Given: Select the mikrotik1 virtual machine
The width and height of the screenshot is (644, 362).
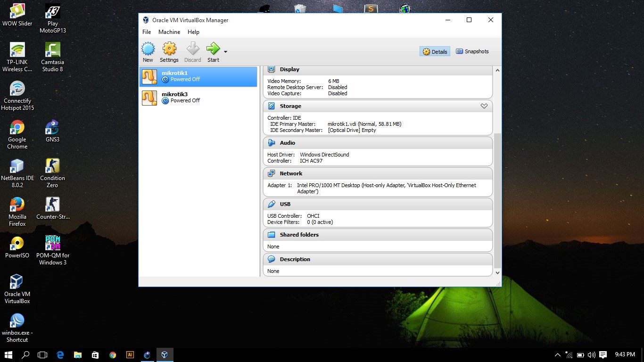Looking at the screenshot, I should pos(198,76).
